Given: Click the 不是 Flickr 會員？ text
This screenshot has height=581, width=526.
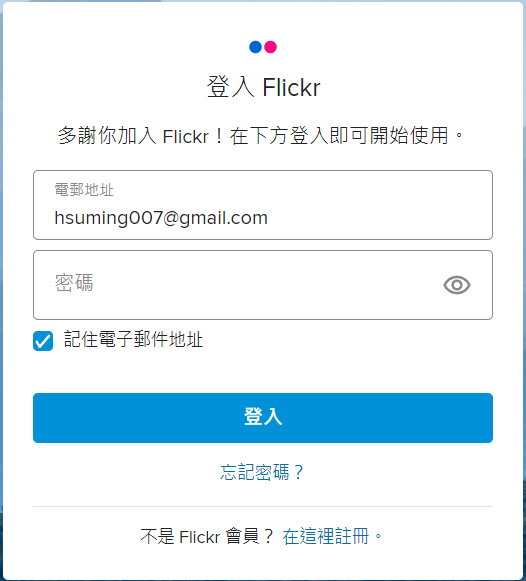Looking at the screenshot, I should (207, 536).
